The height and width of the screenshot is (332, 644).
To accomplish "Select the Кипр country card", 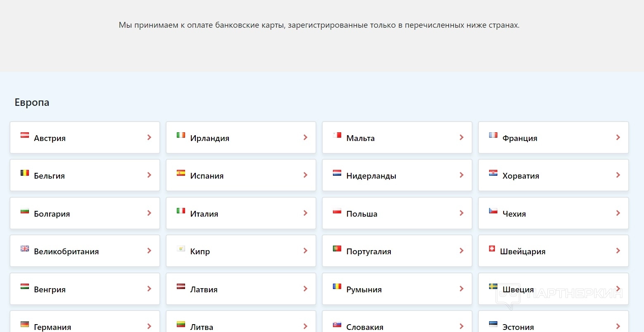I will point(241,251).
